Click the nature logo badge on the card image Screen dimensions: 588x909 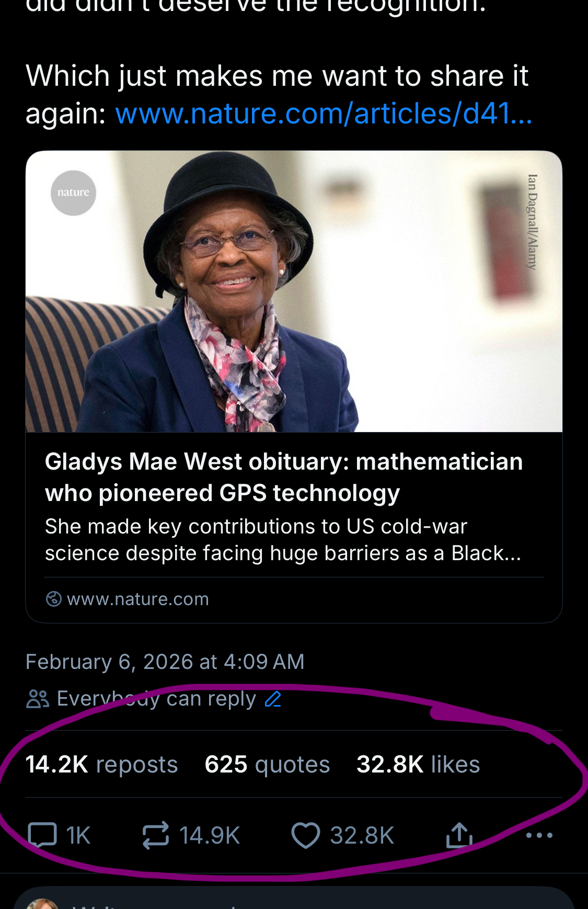point(73,193)
